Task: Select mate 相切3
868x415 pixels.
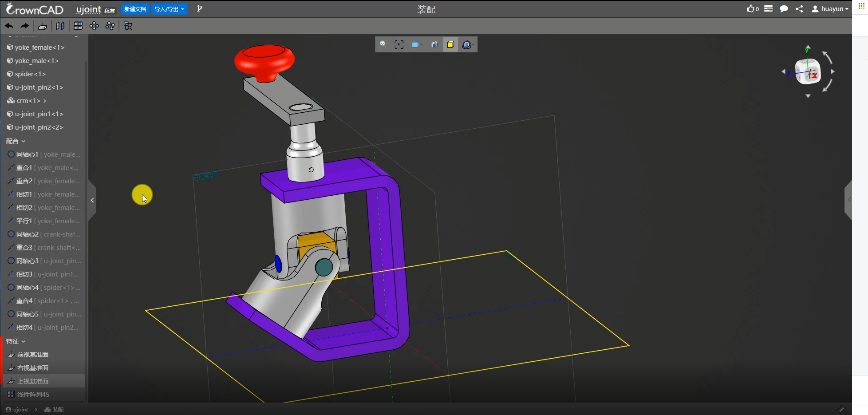Action: pos(43,274)
